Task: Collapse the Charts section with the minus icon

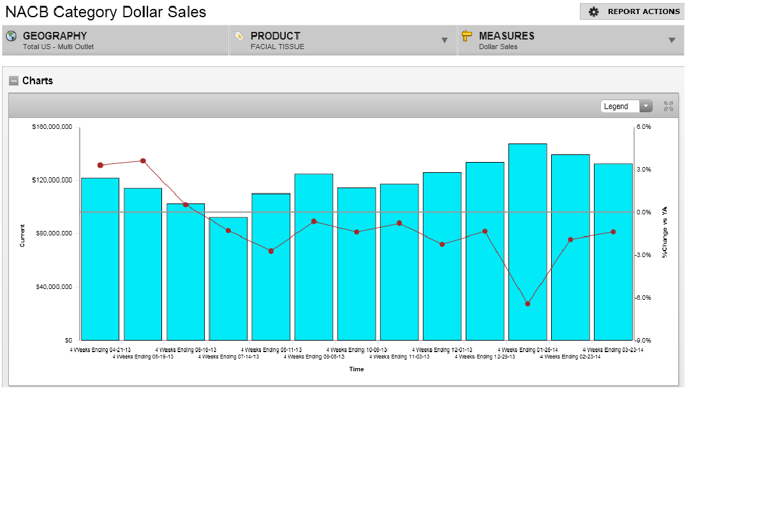Action: click(x=13, y=81)
